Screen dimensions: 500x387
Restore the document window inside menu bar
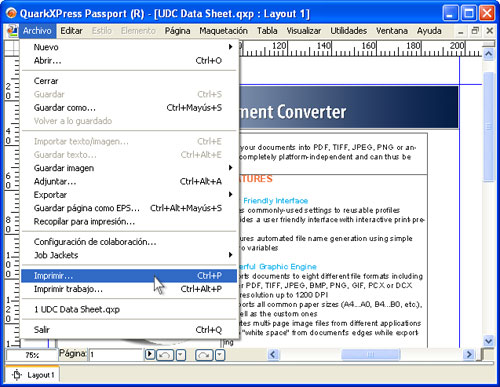475,31
